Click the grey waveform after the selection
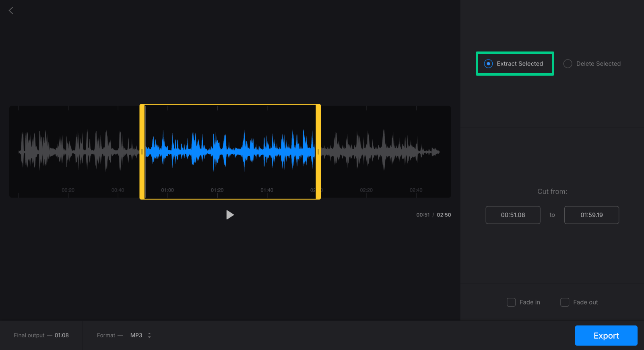This screenshot has width=644, height=350. tap(382, 152)
